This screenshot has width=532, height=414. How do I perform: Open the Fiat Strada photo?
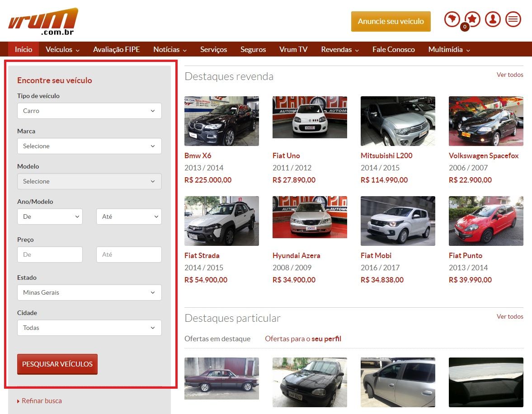pos(221,221)
